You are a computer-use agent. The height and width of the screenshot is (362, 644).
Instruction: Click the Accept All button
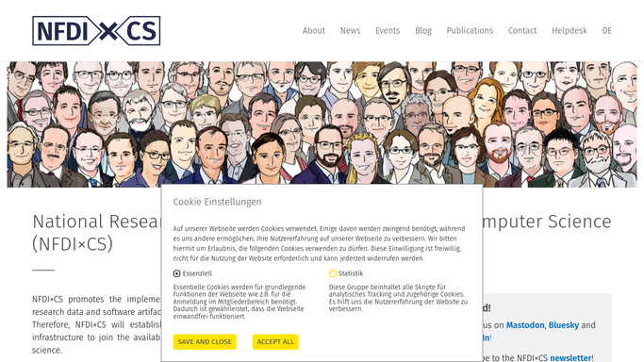(x=275, y=342)
